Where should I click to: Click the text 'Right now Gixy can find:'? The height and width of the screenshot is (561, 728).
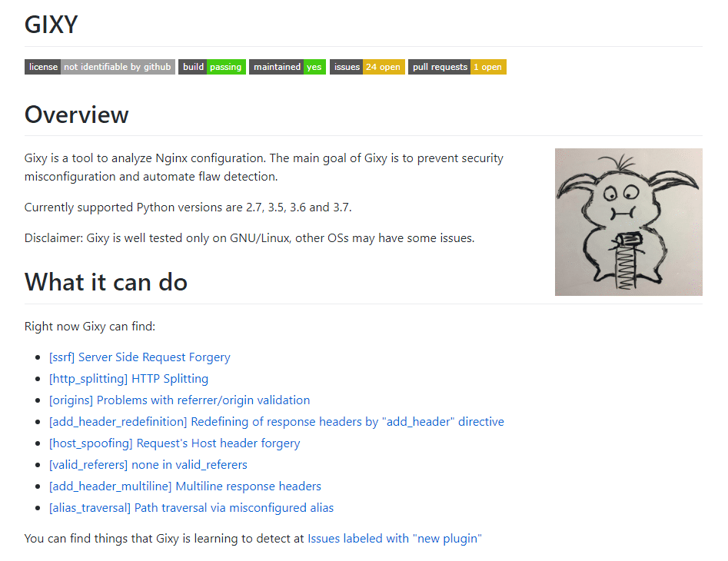[90, 327]
